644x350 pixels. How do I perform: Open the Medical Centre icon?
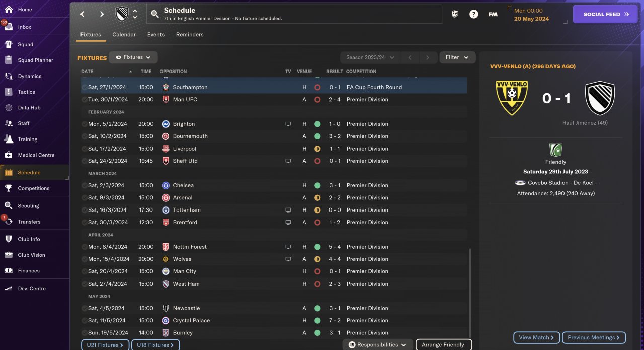coord(8,155)
